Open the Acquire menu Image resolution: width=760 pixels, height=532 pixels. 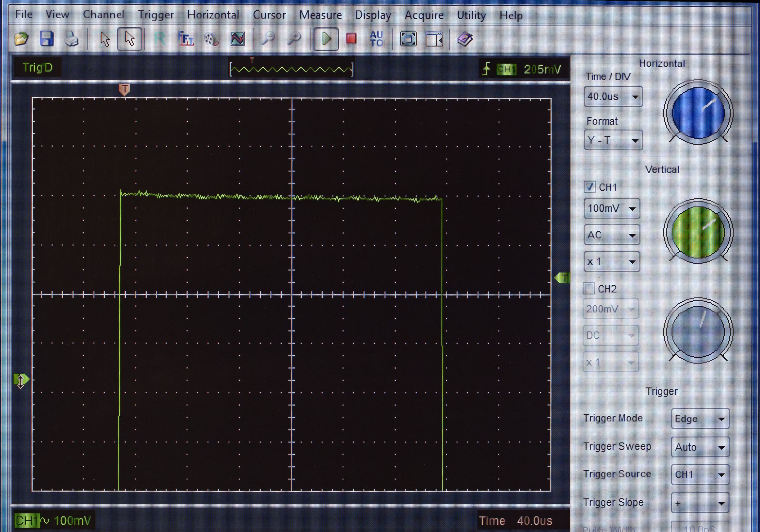tap(424, 15)
